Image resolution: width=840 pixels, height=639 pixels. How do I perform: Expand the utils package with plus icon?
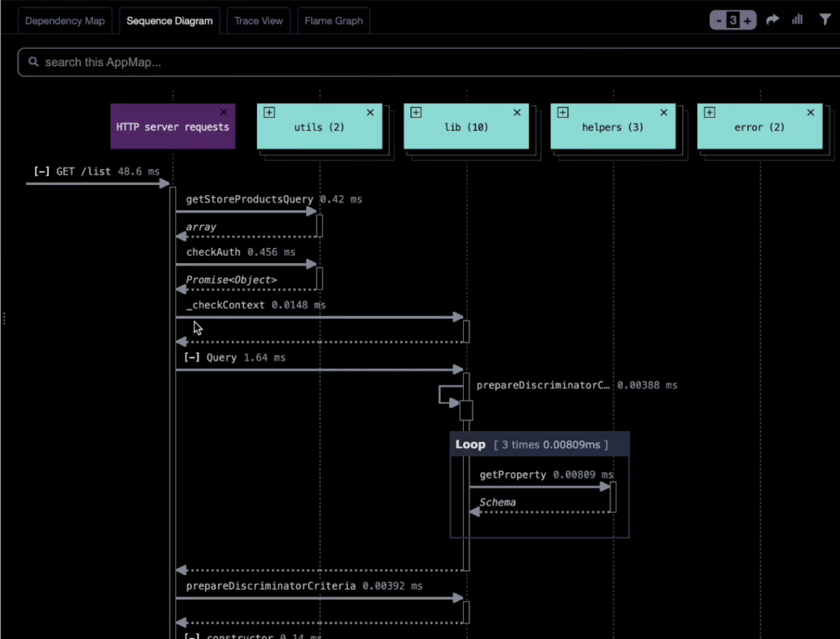click(x=269, y=112)
